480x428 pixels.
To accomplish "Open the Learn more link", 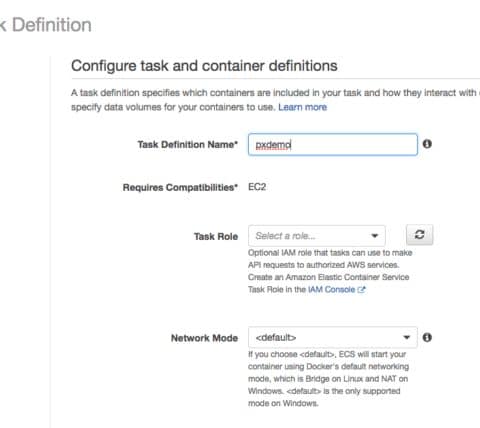I will click(x=302, y=107).
